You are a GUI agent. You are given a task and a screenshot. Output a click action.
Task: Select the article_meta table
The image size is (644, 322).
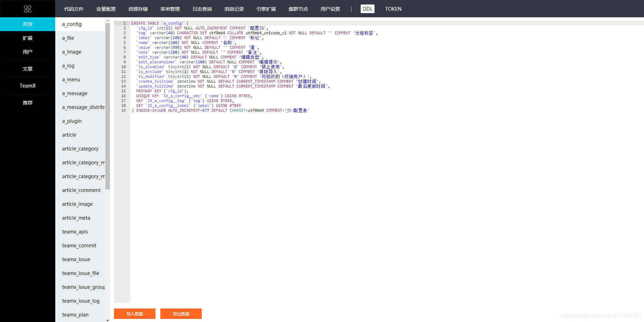click(x=80, y=218)
